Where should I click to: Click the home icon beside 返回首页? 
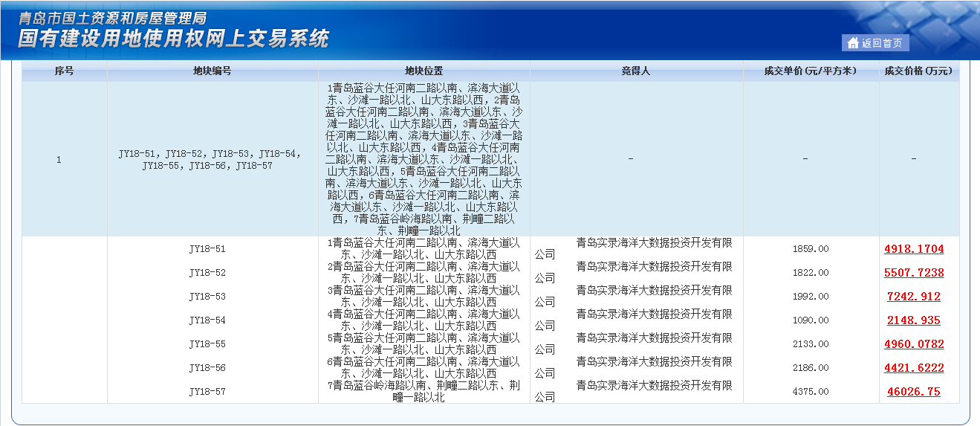[853, 43]
